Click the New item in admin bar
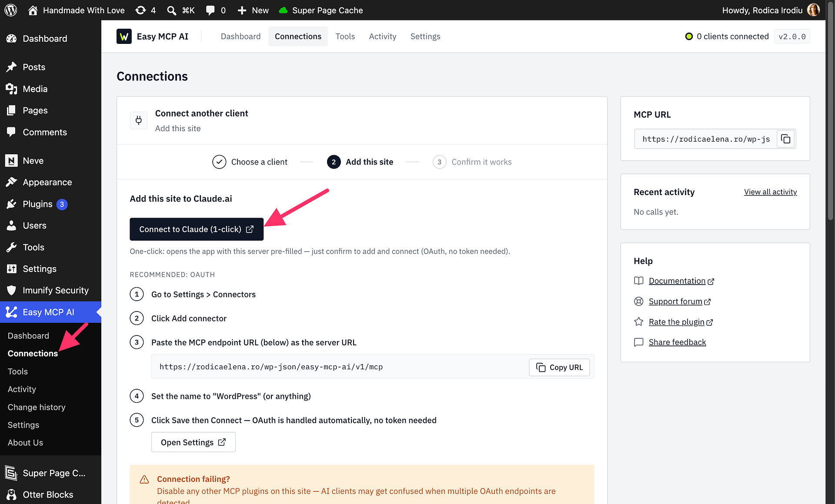 point(253,10)
